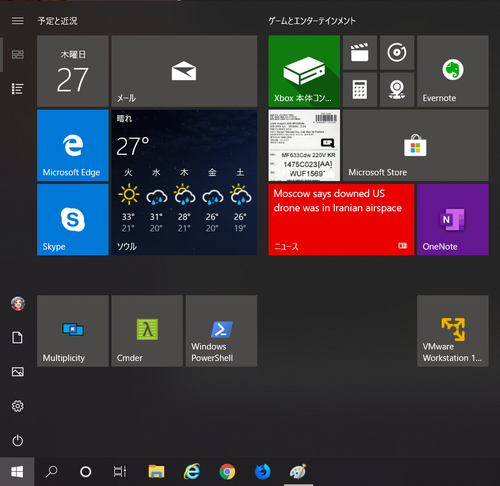Image resolution: width=500 pixels, height=486 pixels.
Task: Open the Mail (メール) tile
Action: 184,71
